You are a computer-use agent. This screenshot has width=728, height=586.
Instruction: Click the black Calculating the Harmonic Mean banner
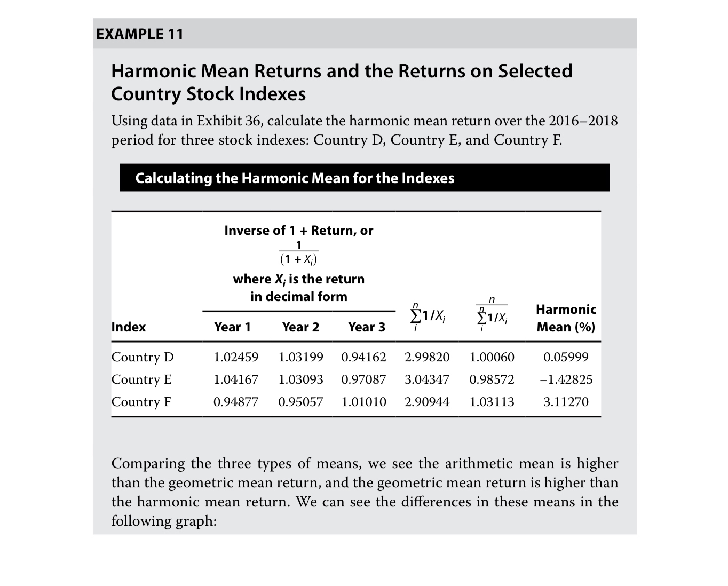click(365, 178)
